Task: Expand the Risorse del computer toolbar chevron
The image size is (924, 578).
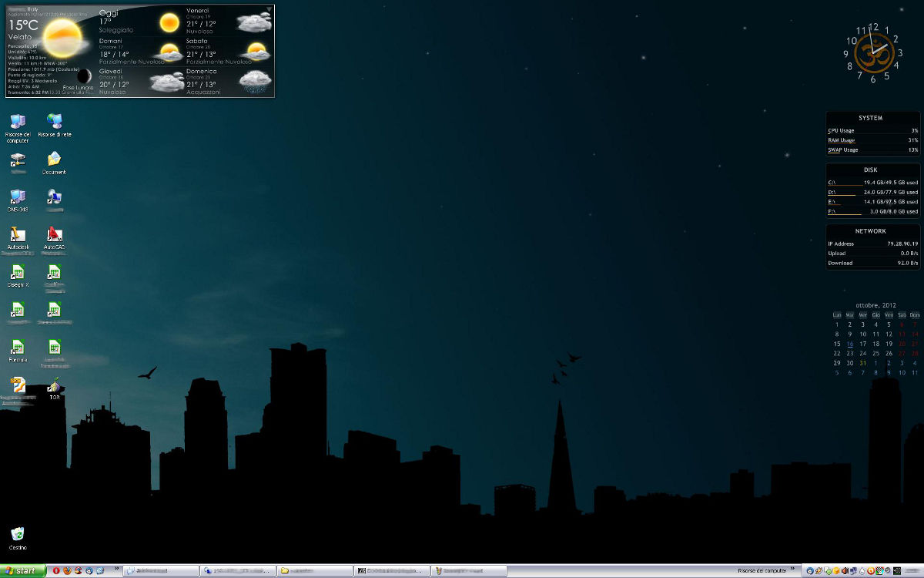Action: coord(792,569)
